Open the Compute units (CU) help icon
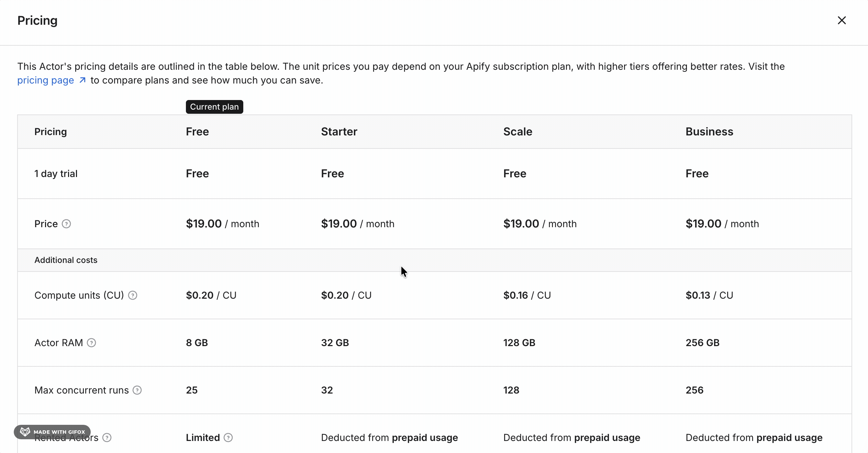The height and width of the screenshot is (453, 868). coord(133,295)
